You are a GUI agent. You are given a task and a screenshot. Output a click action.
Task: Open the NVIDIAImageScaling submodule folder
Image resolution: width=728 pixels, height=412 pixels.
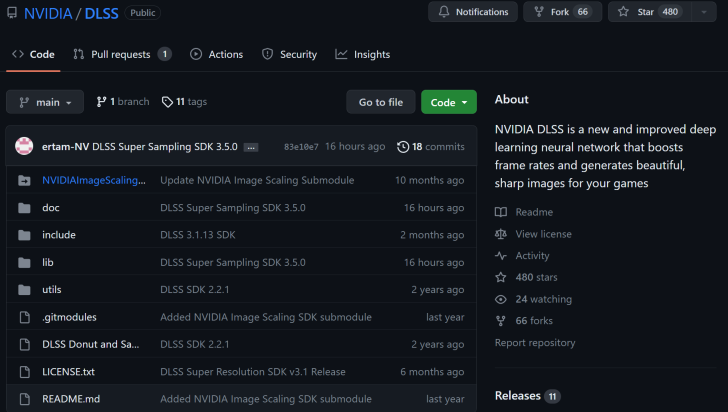(94, 180)
